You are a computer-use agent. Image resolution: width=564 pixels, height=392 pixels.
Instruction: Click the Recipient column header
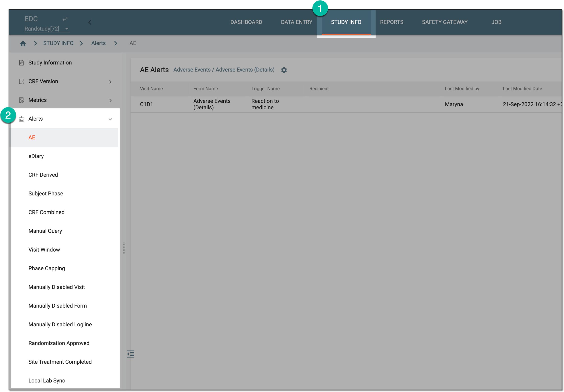click(319, 89)
